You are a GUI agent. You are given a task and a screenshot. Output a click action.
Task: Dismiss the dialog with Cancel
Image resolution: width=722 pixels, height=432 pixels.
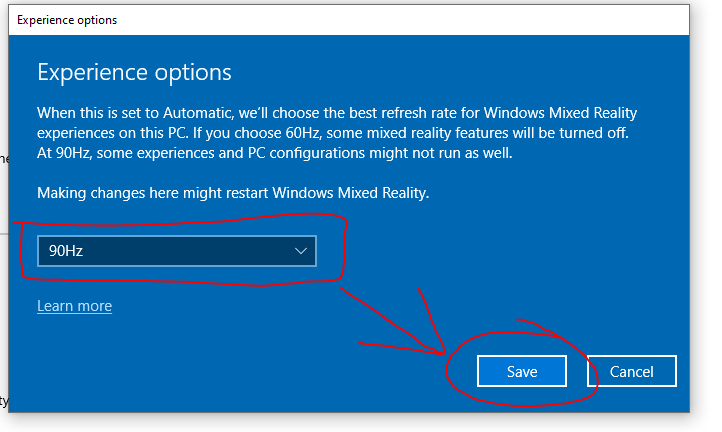[x=631, y=371]
